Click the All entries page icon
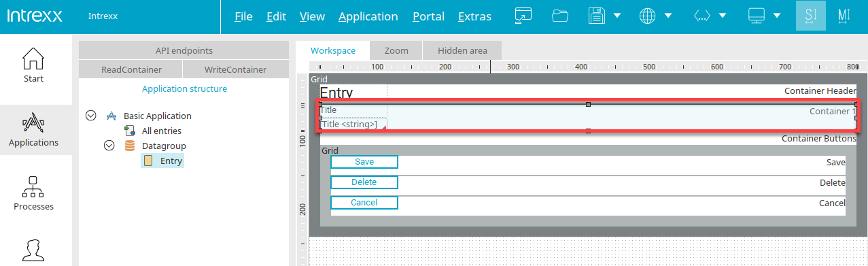This screenshot has height=266, width=868. pyautogui.click(x=129, y=131)
